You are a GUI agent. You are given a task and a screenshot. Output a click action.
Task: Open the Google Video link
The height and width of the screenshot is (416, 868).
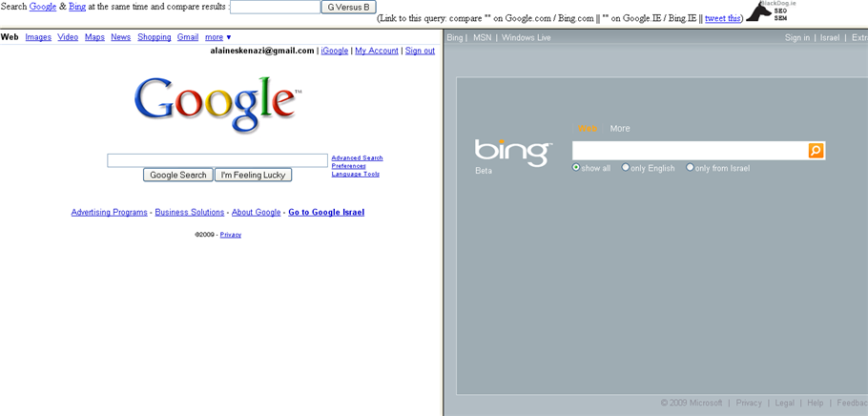[x=68, y=37]
